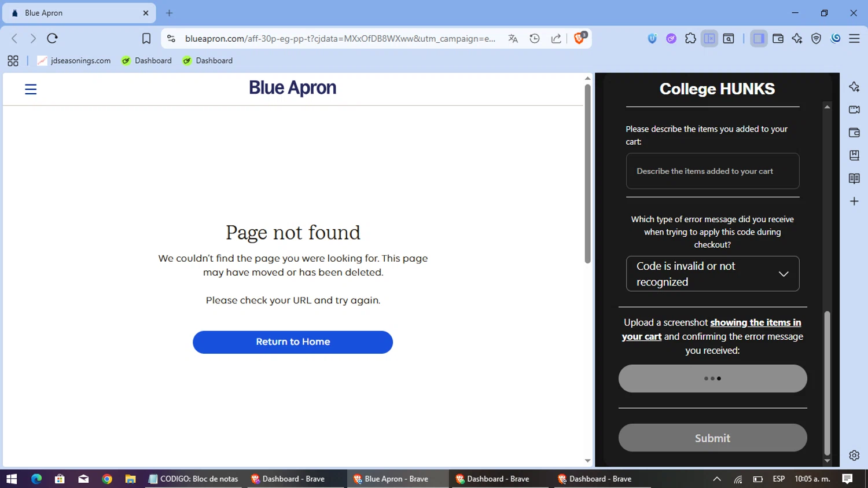This screenshot has height=488, width=868.
Task: Reload the Blue Apron page
Action: pos(52,38)
